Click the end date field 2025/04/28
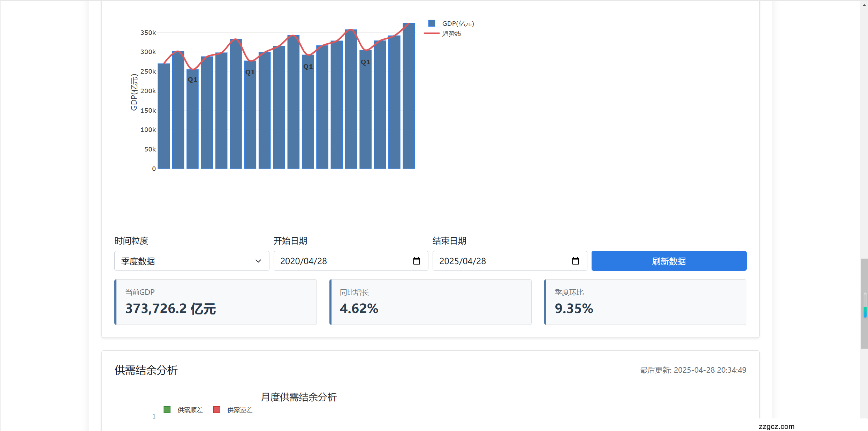This screenshot has height=431, width=868. click(x=462, y=261)
